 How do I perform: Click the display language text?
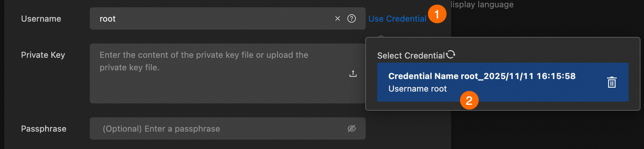(x=482, y=5)
